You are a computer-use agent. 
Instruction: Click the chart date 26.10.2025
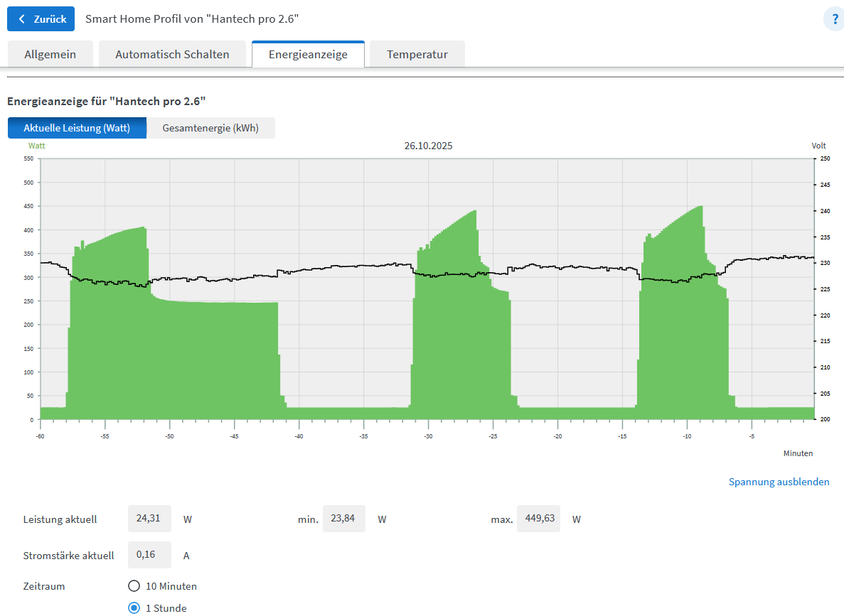coord(428,146)
